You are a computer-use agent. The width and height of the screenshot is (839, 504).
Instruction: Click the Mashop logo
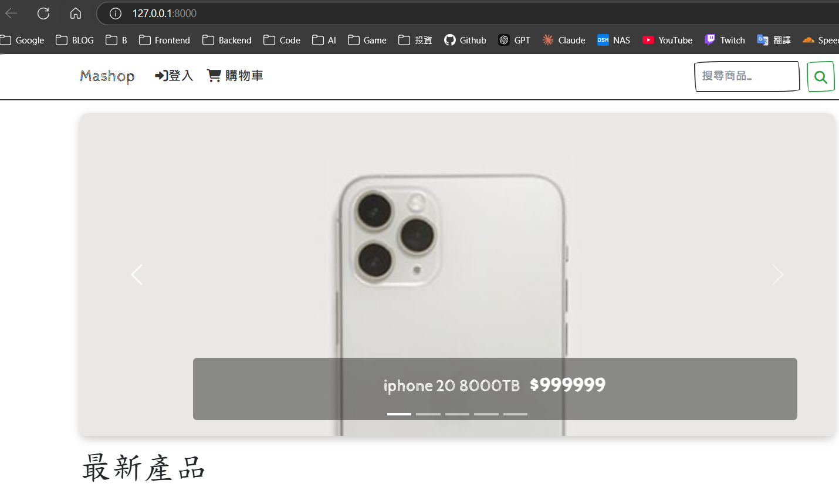(107, 76)
